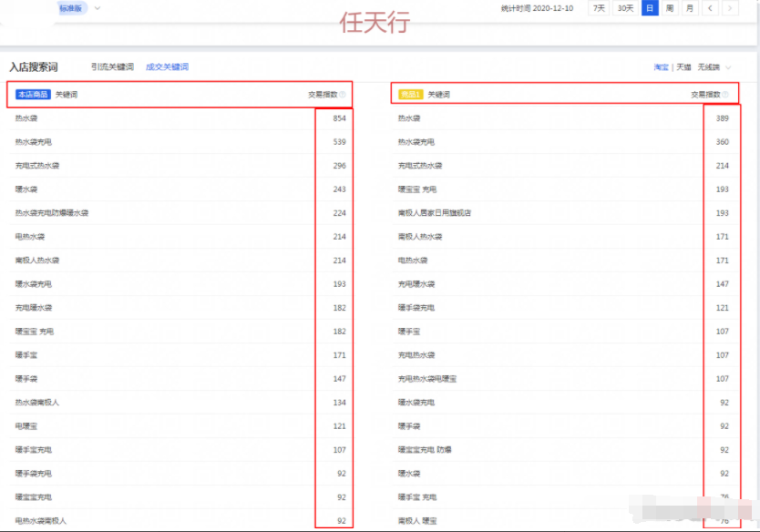
Task: Select 充电式热水袋 keyword in 竞品1 list
Action: (420, 166)
